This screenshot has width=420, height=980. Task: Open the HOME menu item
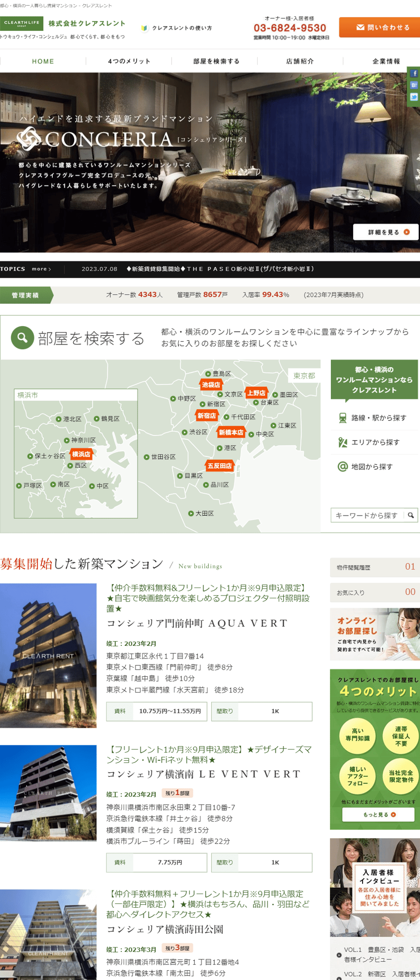click(43, 61)
